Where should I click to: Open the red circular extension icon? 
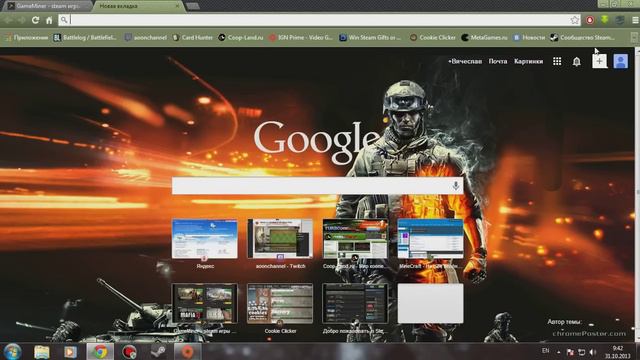pyautogui.click(x=590, y=20)
